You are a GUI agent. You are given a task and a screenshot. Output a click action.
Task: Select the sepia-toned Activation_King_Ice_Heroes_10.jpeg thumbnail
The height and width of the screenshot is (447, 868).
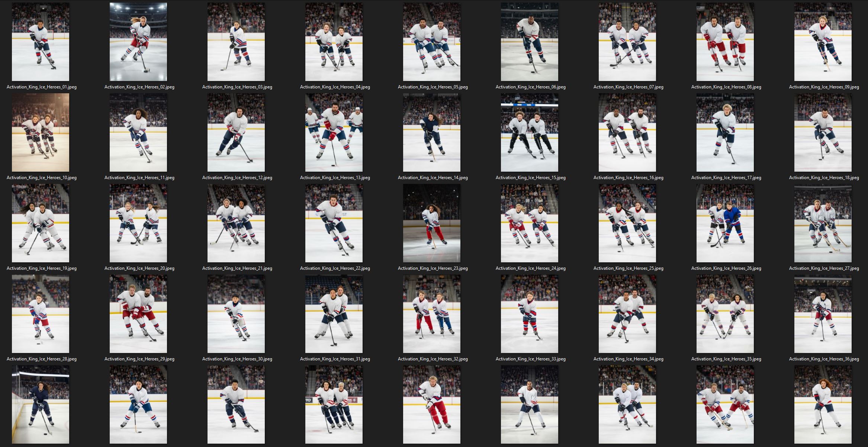click(x=41, y=133)
